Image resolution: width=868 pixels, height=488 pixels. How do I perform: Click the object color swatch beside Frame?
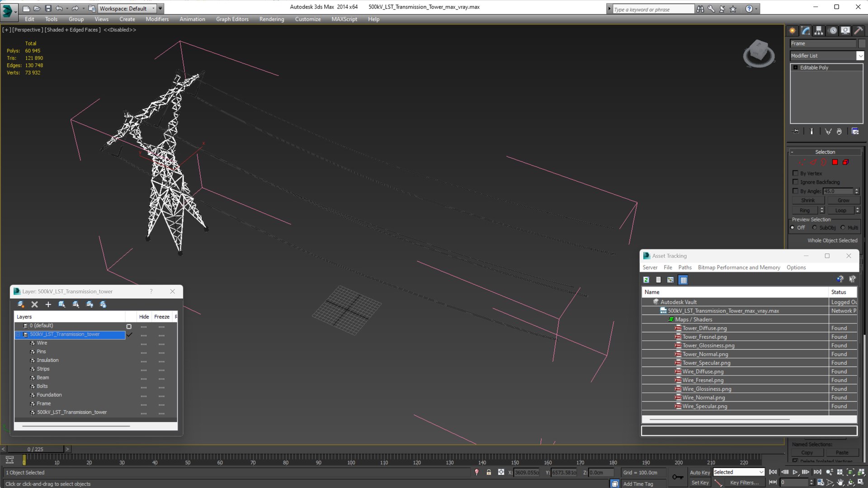862,43
